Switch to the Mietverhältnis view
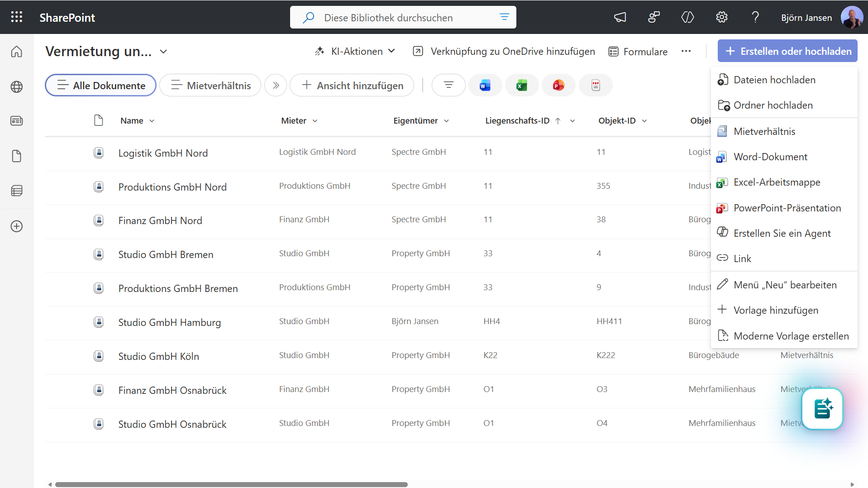This screenshot has height=488, width=868. tap(210, 85)
